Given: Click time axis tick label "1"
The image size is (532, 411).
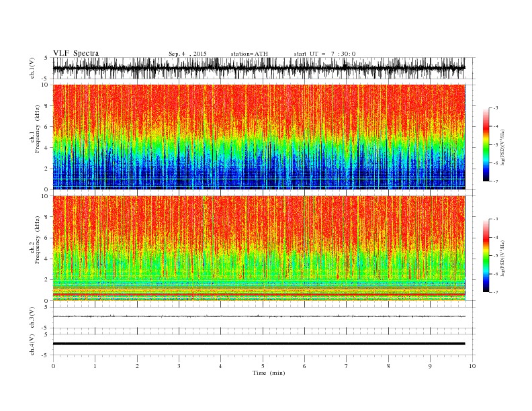Looking at the screenshot, I should [x=95, y=366].
